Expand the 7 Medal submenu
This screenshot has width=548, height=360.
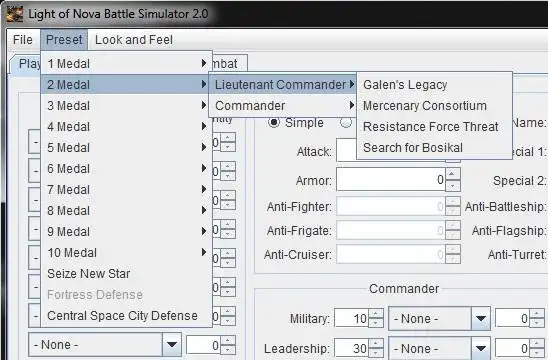pyautogui.click(x=127, y=189)
